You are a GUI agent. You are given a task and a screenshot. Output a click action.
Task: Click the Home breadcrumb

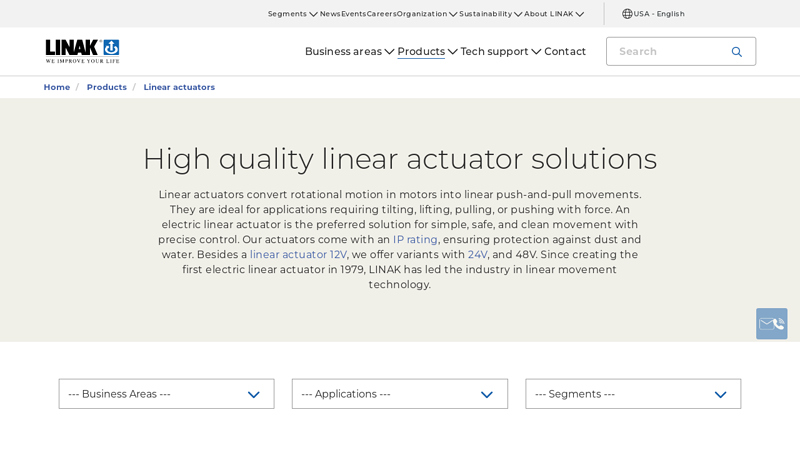[x=57, y=87]
